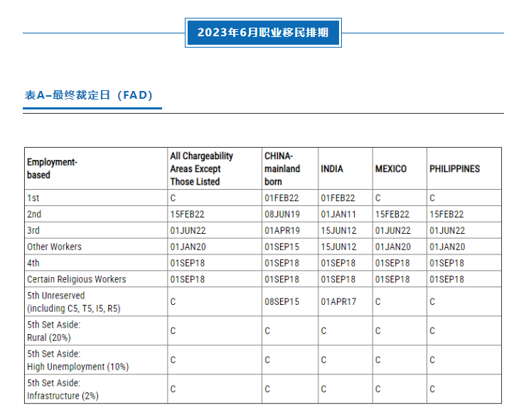The width and height of the screenshot is (526, 420).
Task: Click 01JAN11 in the 2nd row
Action: [338, 214]
